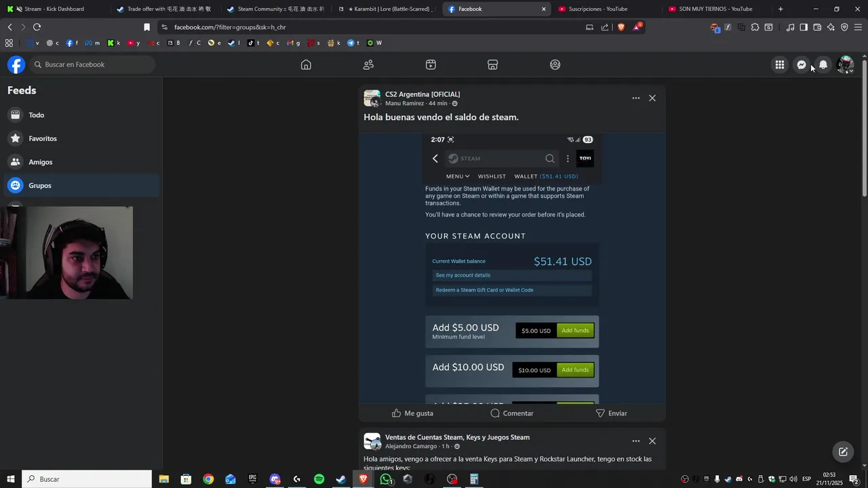Open WhatsApp from the taskbar
Screen dimensions: 868x488
click(x=386, y=479)
